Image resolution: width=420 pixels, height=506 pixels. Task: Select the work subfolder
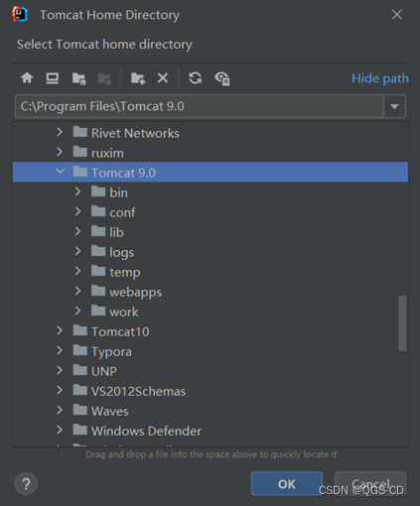210,312
